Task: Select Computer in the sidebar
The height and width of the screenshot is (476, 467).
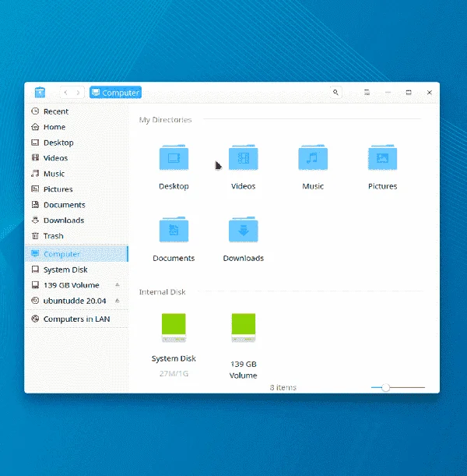Action: click(76, 254)
